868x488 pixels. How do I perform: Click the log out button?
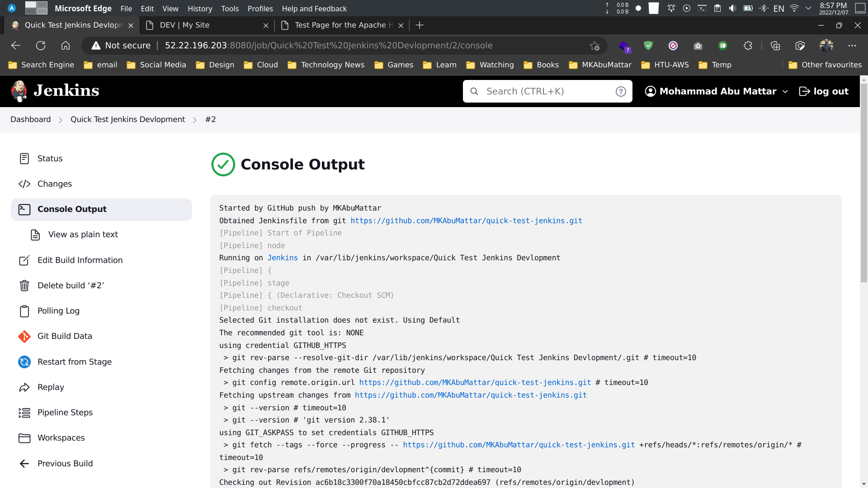(x=824, y=91)
